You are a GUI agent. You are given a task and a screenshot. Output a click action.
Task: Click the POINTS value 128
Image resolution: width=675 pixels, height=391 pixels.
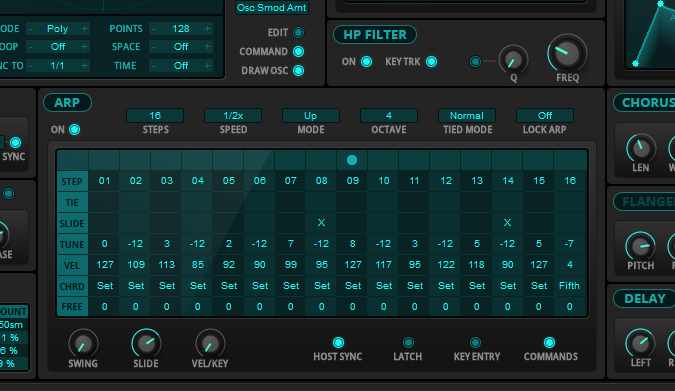181,28
